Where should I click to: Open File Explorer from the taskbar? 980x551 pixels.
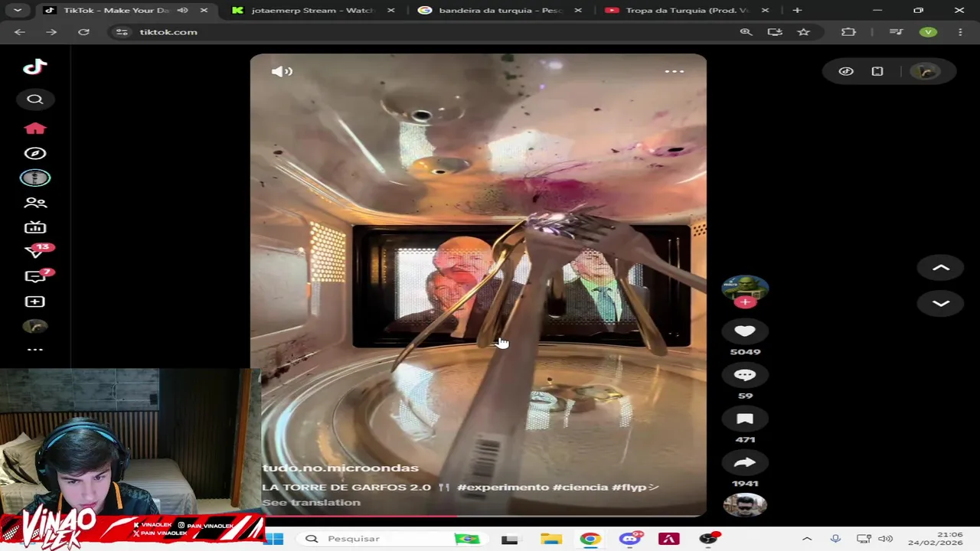(x=551, y=539)
